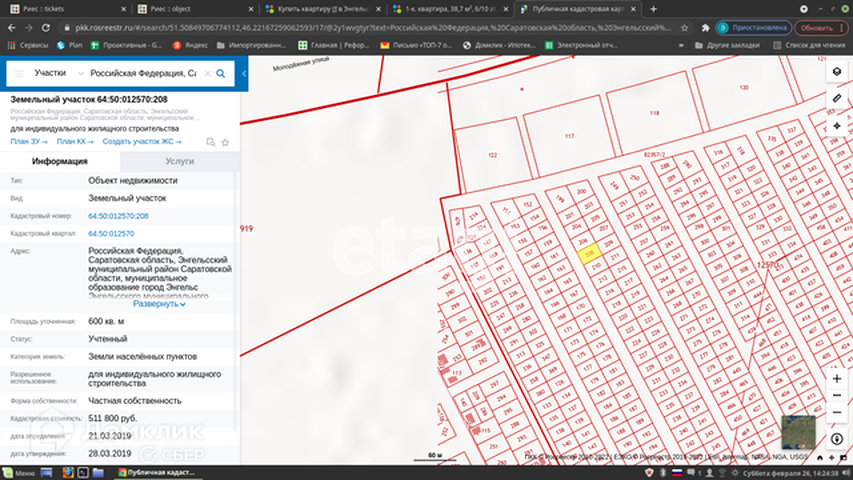Reload the current page
Image resolution: width=853 pixels, height=480 pixels.
point(46,28)
